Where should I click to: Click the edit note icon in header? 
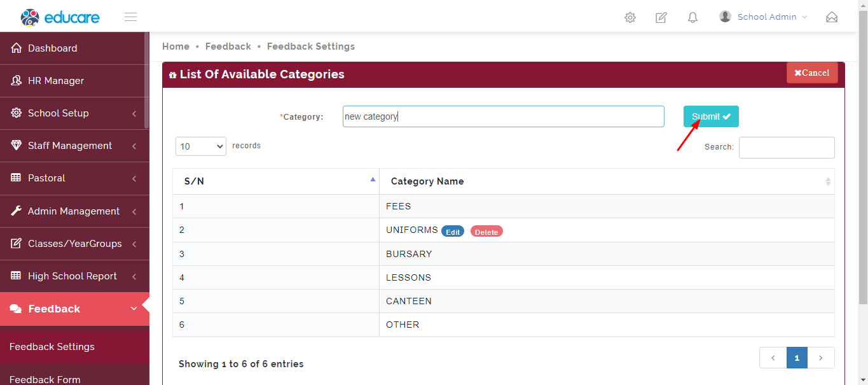(661, 18)
